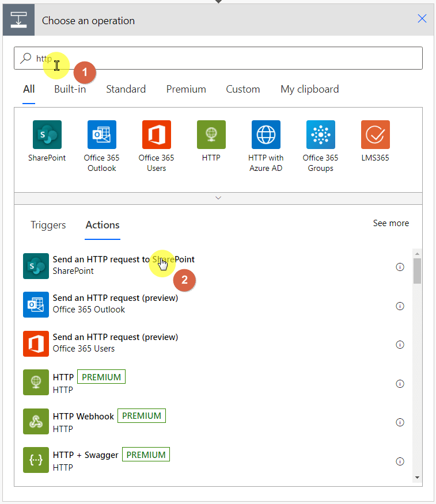This screenshot has width=436, height=504.
Task: Open info for Office 365 Outlook HTTP request
Action: (x=400, y=306)
